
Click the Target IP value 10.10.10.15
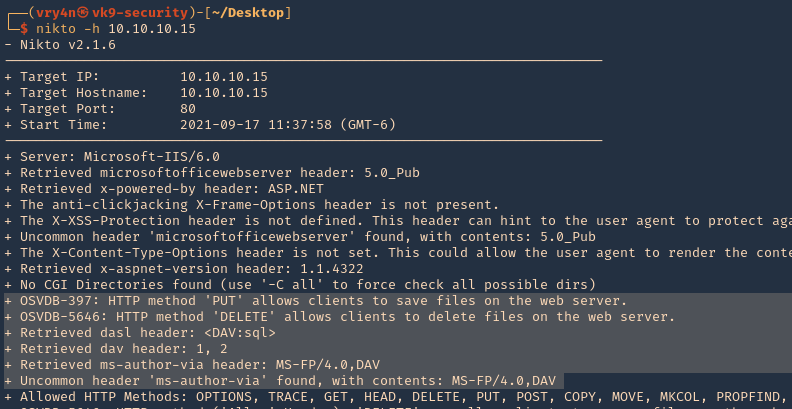point(224,77)
